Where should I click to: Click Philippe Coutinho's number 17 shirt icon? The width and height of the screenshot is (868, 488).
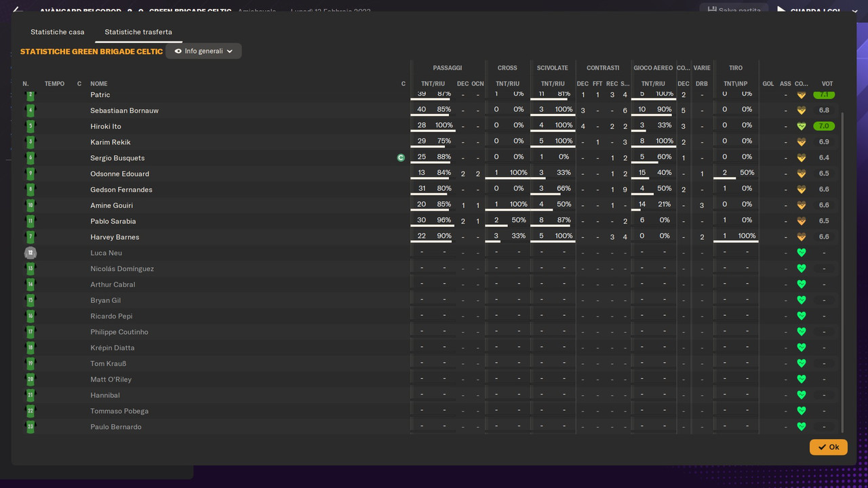pyautogui.click(x=30, y=332)
